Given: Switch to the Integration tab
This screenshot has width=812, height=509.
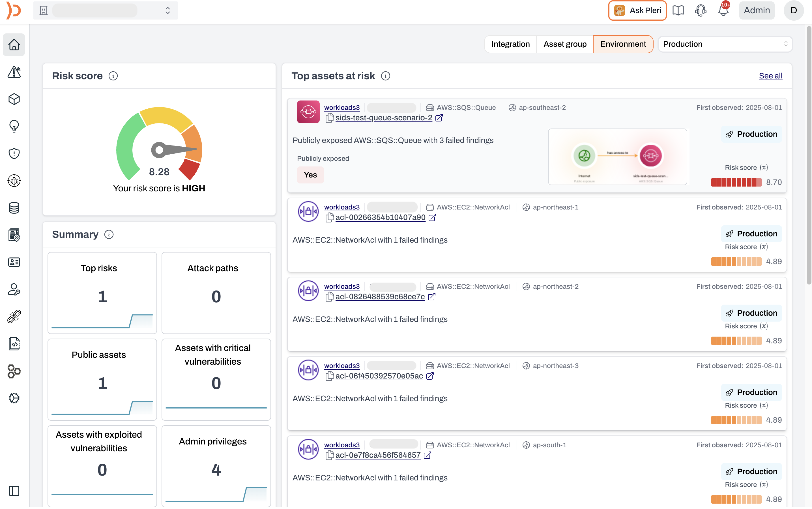Looking at the screenshot, I should (x=510, y=44).
